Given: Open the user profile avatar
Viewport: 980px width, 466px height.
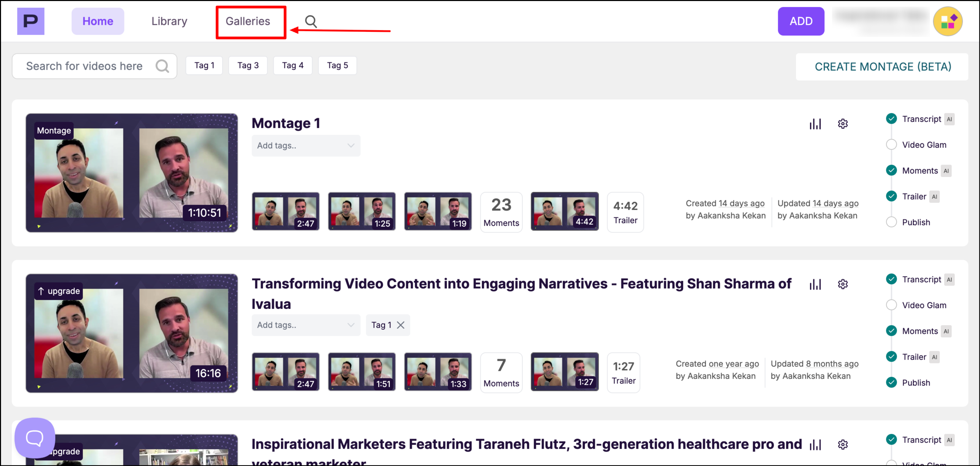Looking at the screenshot, I should coord(947,21).
